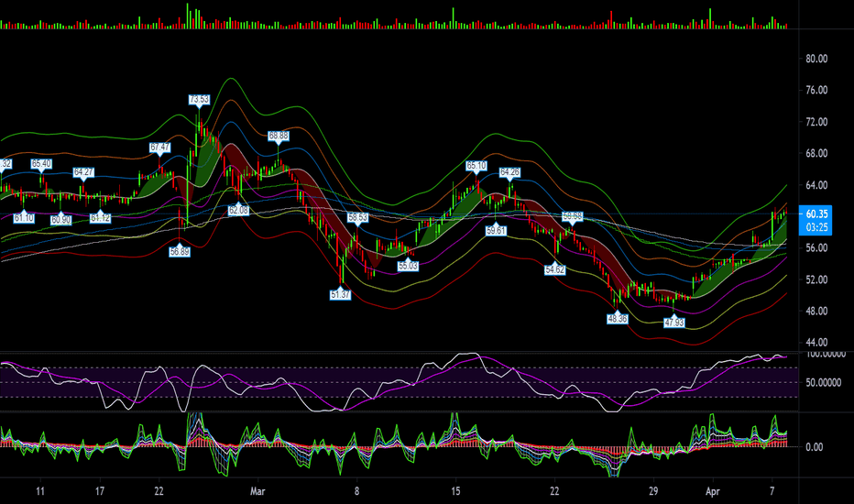Click the 64.26 pivot high label
Viewport: 854px width, 504px height.
[x=509, y=172]
